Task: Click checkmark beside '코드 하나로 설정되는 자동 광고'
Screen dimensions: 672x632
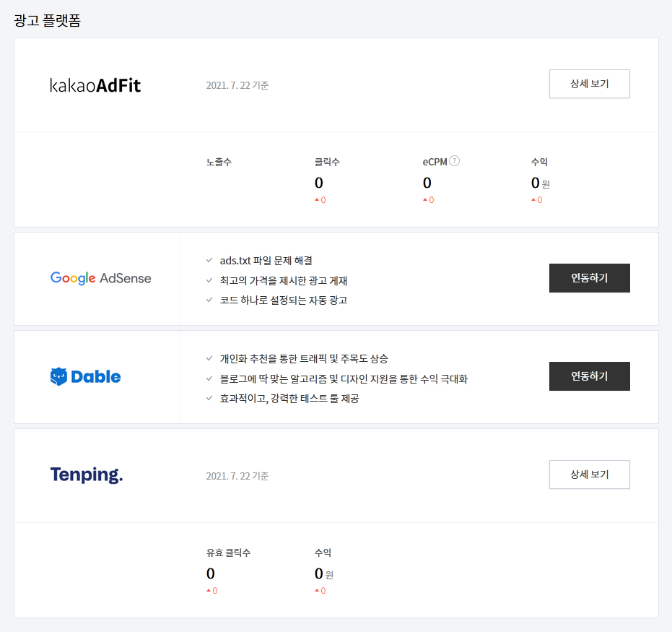Action: [x=209, y=300]
